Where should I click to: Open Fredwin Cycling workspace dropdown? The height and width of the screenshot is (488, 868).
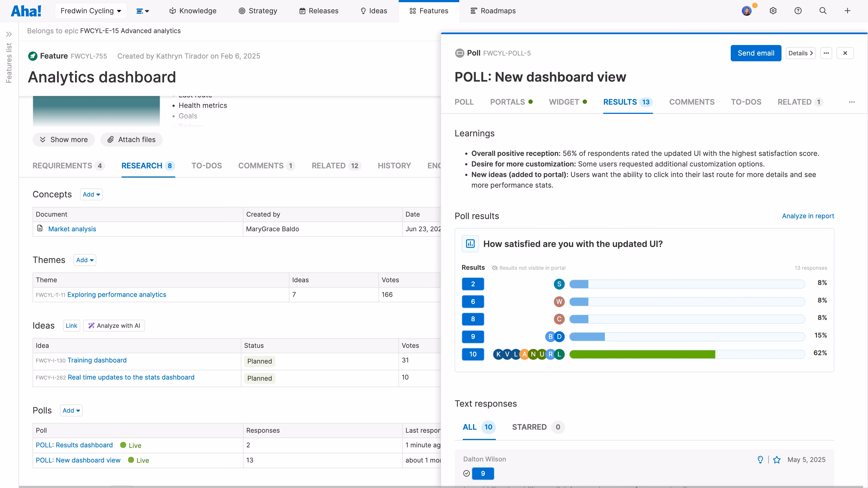coord(91,11)
